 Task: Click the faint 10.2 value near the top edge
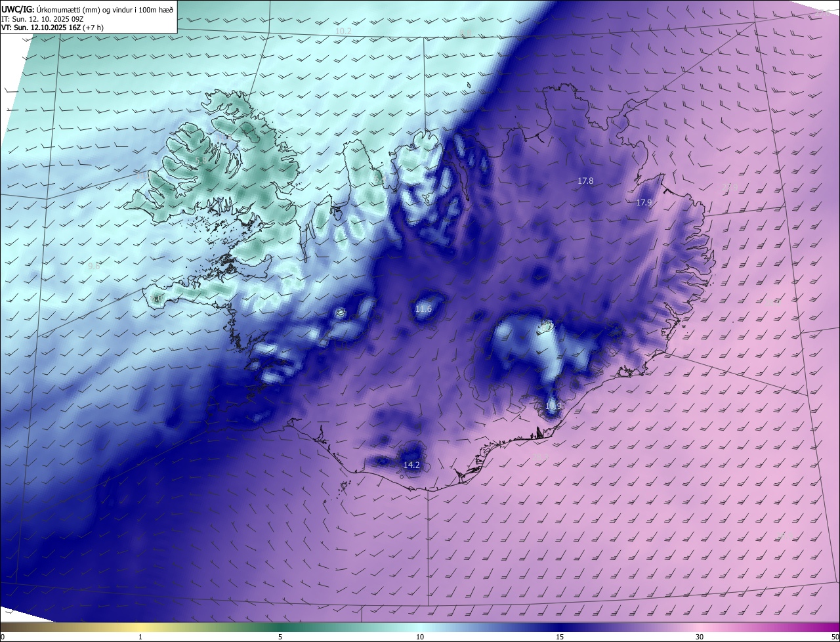click(x=343, y=32)
